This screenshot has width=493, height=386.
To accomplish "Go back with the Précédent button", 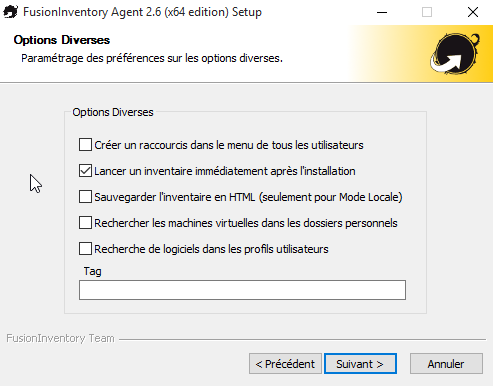I will click(285, 364).
